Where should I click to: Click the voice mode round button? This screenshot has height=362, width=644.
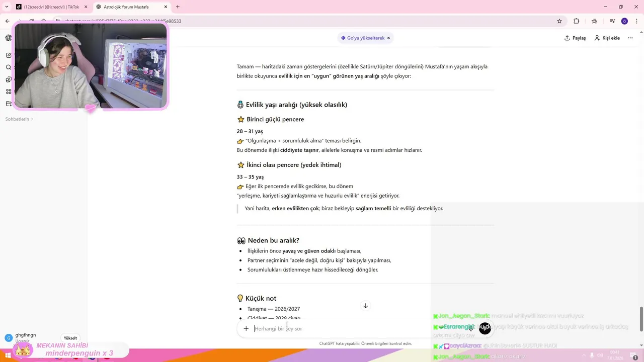tap(485, 328)
